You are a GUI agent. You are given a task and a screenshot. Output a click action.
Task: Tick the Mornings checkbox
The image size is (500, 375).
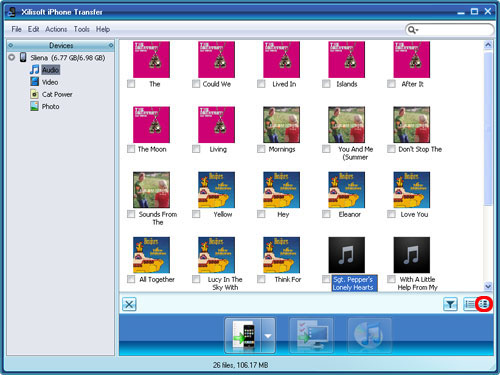(x=261, y=149)
